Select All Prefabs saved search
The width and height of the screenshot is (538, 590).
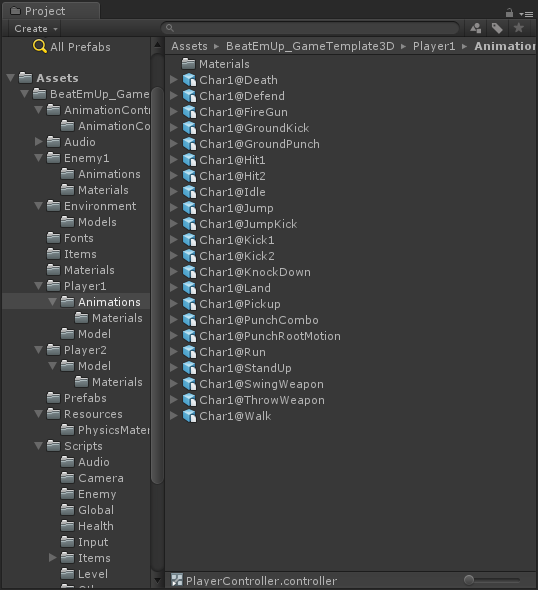(x=80, y=47)
